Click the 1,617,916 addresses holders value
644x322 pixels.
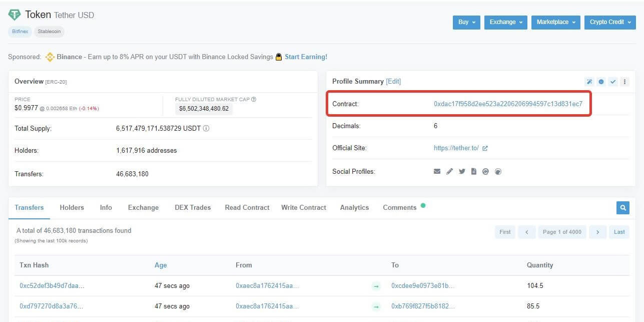tap(146, 150)
